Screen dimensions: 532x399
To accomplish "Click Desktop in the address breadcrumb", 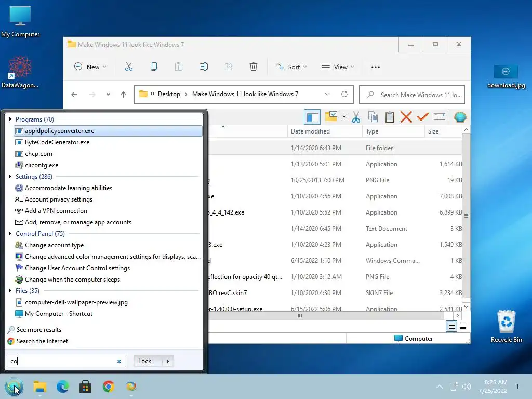I will click(x=169, y=94).
